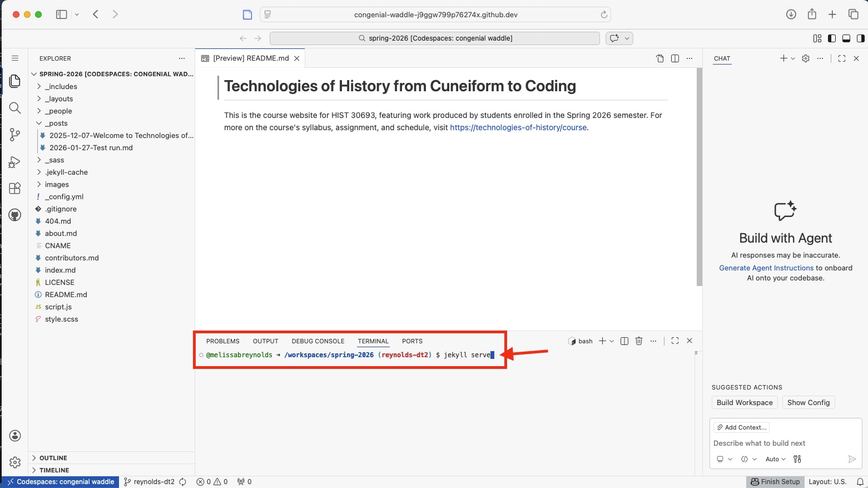Switch to the PROBLEMS tab
This screenshot has width=868, height=488.
click(x=222, y=341)
